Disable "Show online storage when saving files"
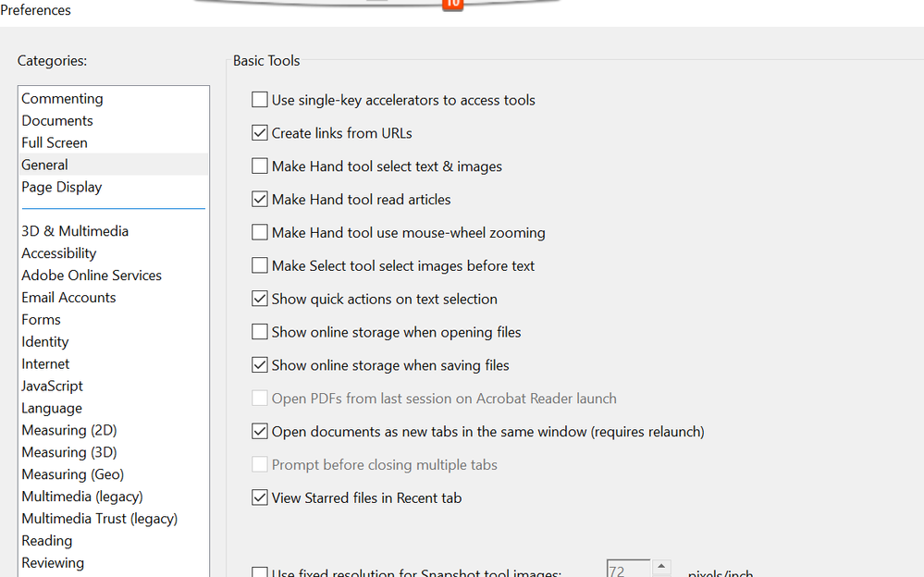924x577 pixels. (260, 364)
